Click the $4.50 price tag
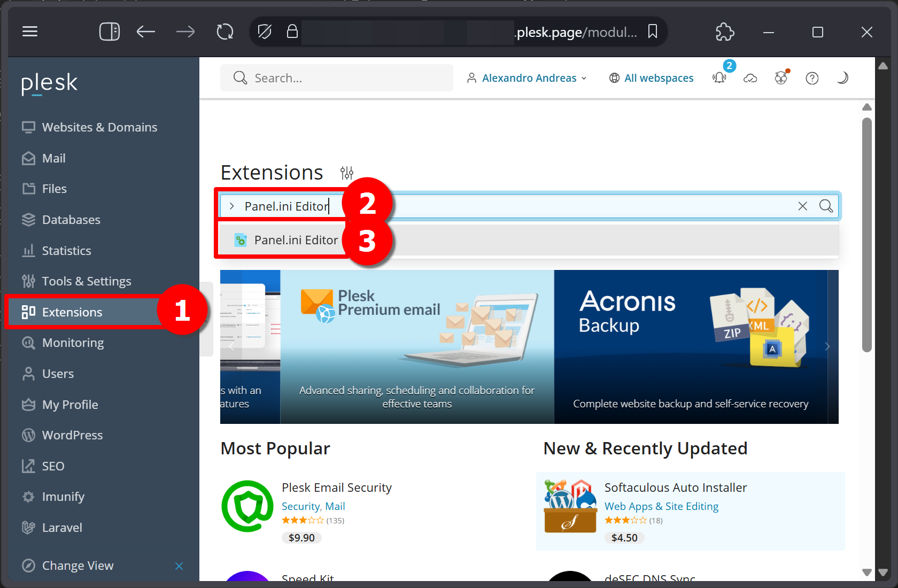The height and width of the screenshot is (588, 898). pyautogui.click(x=624, y=538)
